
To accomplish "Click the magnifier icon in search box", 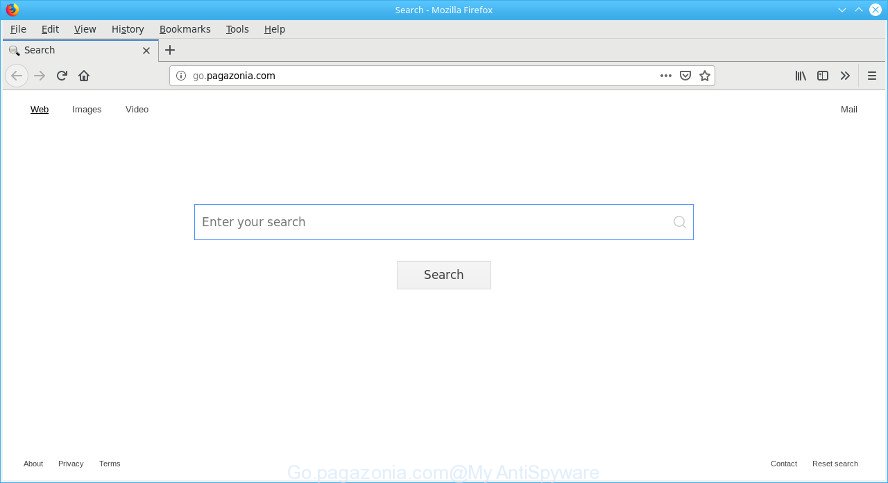I will click(x=680, y=222).
